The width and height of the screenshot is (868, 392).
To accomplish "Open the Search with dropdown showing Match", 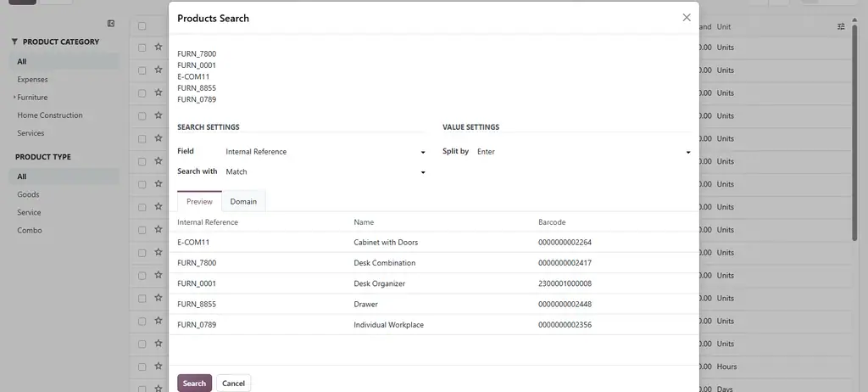I will [x=325, y=172].
